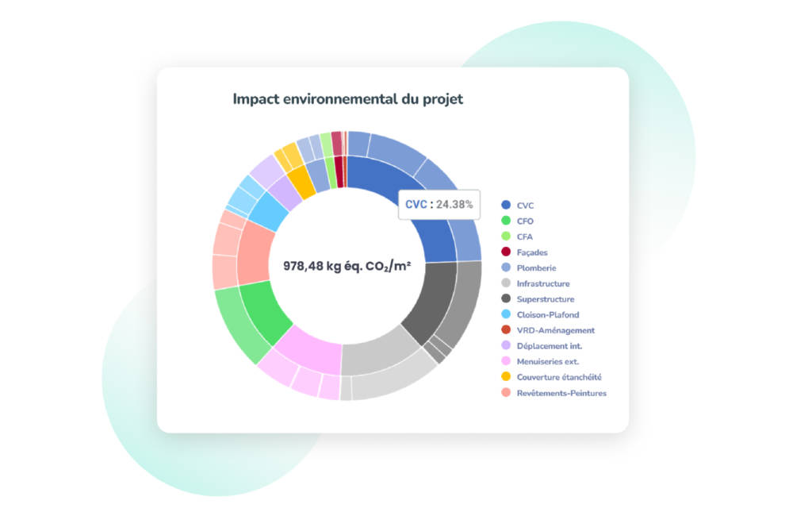Click the Superstructure dark gray legend dot
This screenshot has height=508, width=812.
click(506, 298)
